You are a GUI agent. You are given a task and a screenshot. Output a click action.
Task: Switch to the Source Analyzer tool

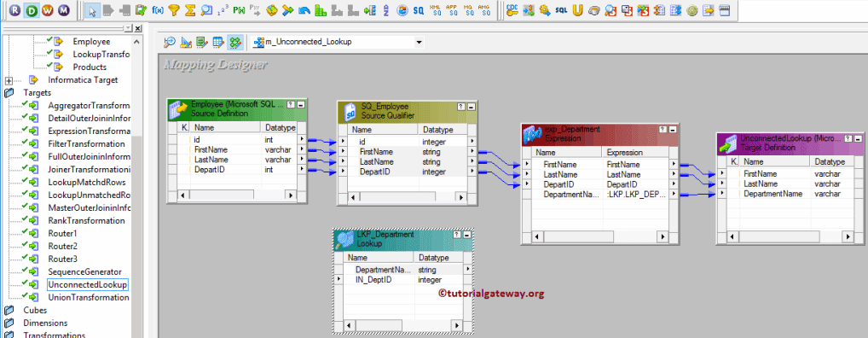click(170, 42)
